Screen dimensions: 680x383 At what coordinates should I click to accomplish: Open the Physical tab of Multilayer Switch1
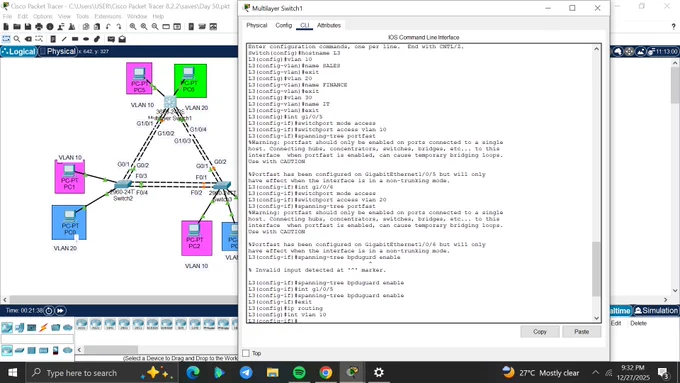pyautogui.click(x=257, y=25)
